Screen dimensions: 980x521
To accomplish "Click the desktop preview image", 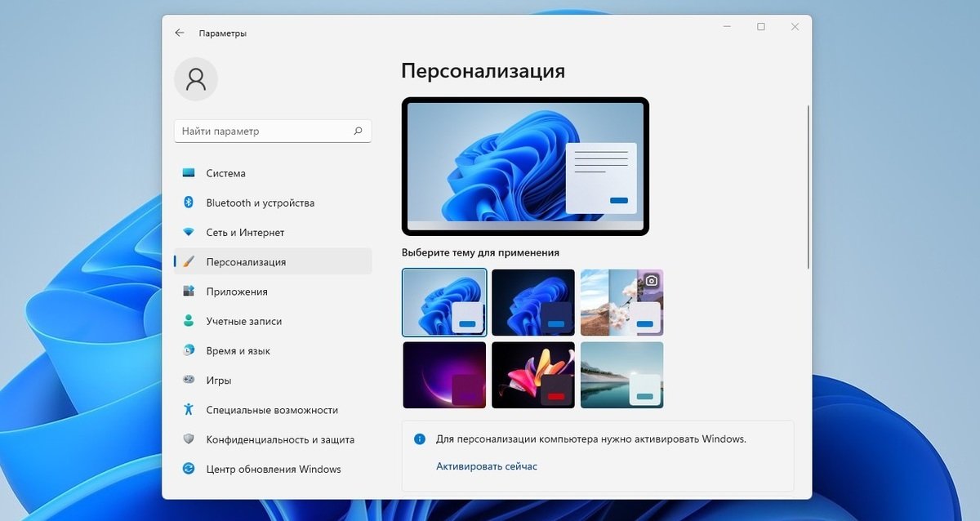I will pos(525,167).
